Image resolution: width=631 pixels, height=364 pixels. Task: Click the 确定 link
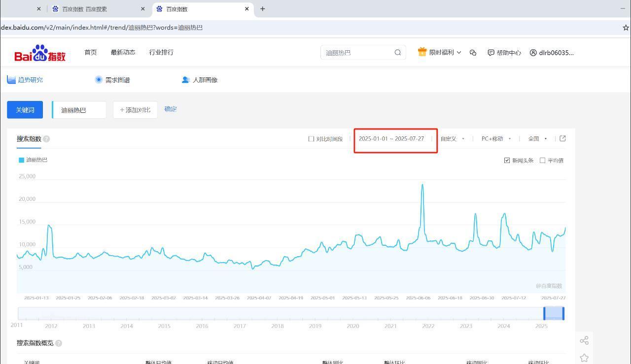171,109
